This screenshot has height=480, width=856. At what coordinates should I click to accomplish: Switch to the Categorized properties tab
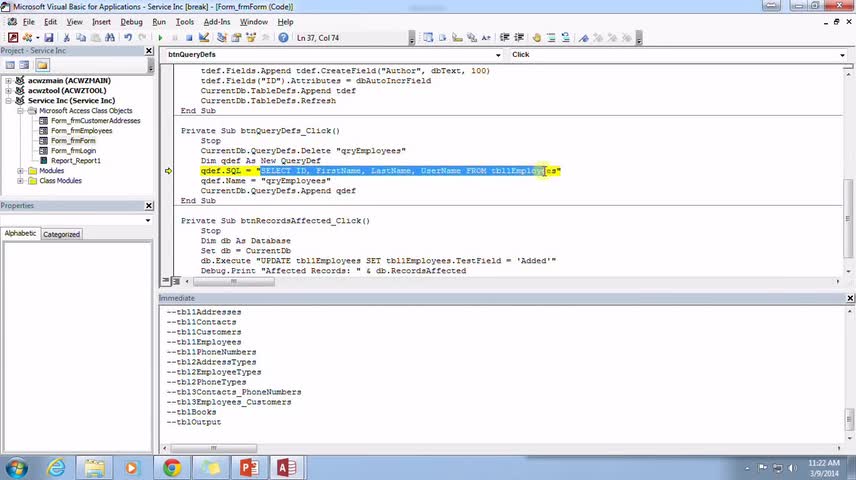pyautogui.click(x=61, y=234)
